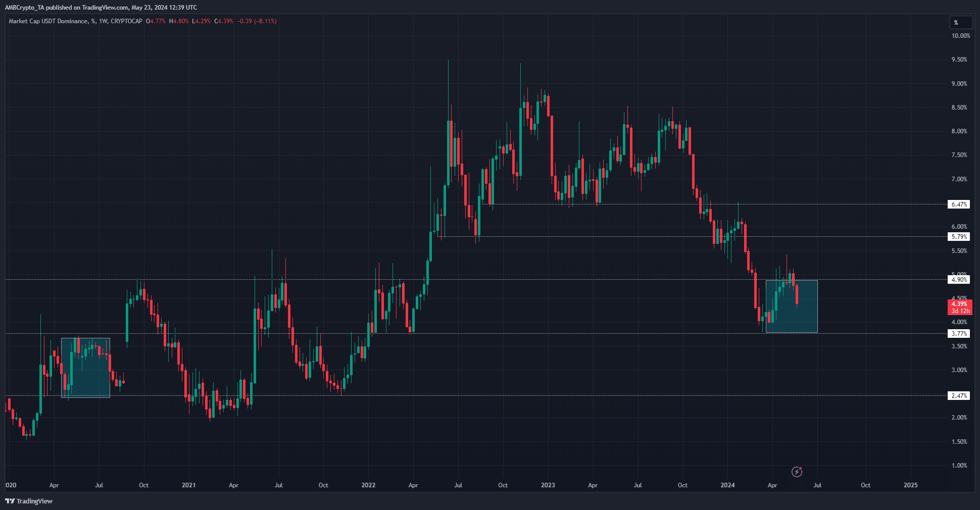
Task: Click the 2025 time axis label
Action: coord(910,485)
